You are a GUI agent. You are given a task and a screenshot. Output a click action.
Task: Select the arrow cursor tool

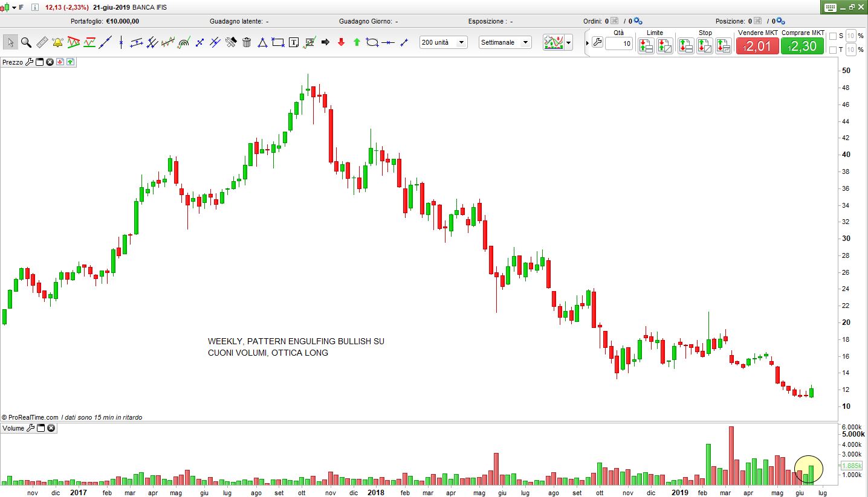[x=10, y=42]
